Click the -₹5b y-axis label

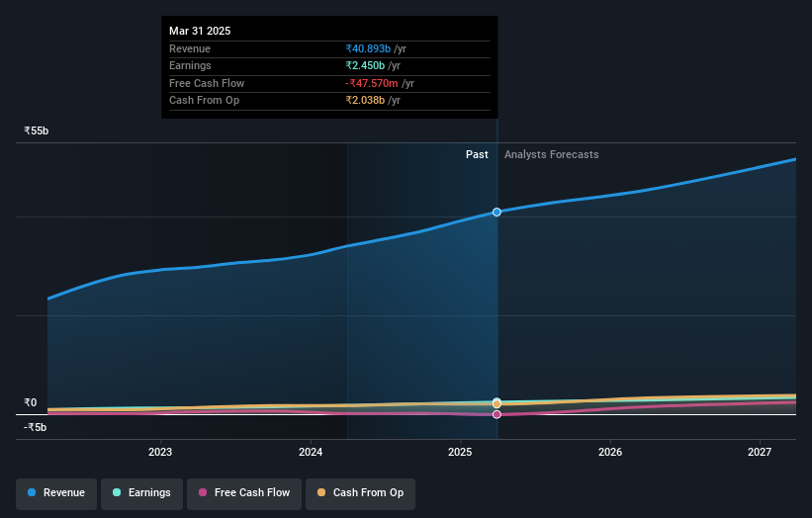(x=36, y=427)
